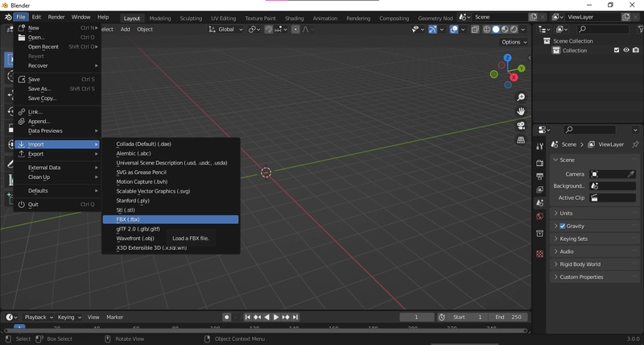Viewport: 644px width, 345px height.
Task: Open the Export submenu
Action: tap(57, 154)
